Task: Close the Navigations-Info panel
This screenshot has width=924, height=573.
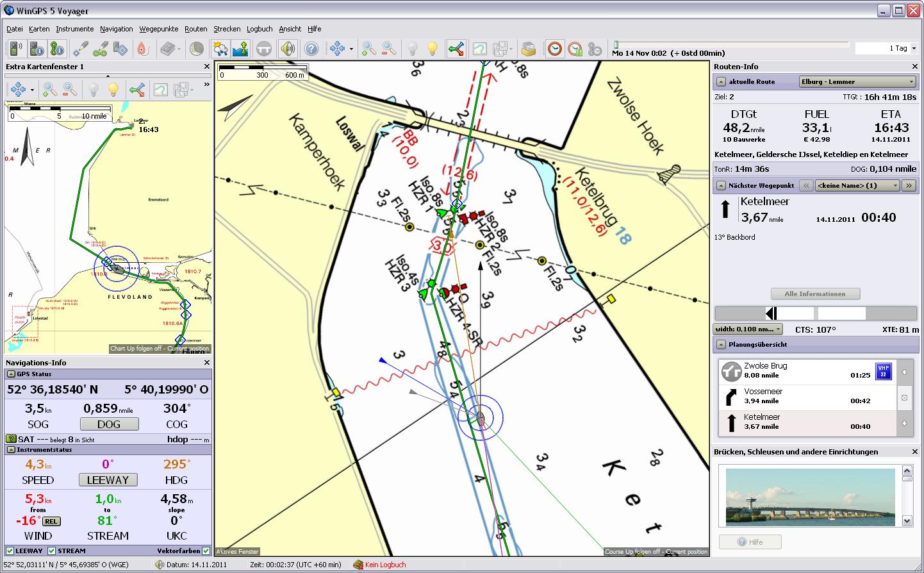Action: pos(206,363)
